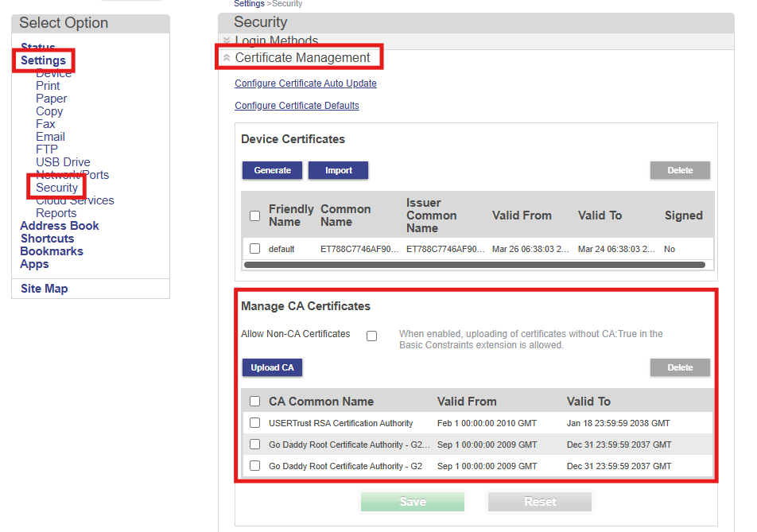Viewport: 757px width, 532px height.
Task: Click the Upload CA button
Action: tap(272, 367)
